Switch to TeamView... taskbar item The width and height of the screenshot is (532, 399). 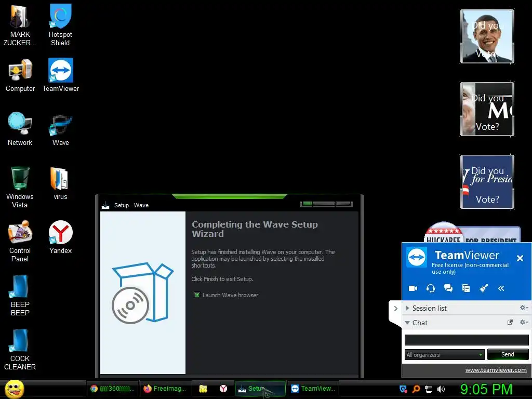click(313, 389)
